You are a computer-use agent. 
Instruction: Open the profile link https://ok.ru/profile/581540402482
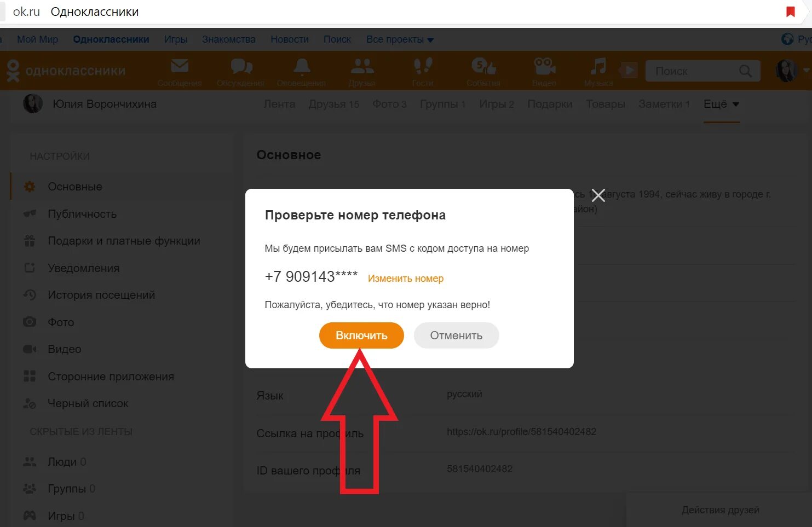coord(521,432)
